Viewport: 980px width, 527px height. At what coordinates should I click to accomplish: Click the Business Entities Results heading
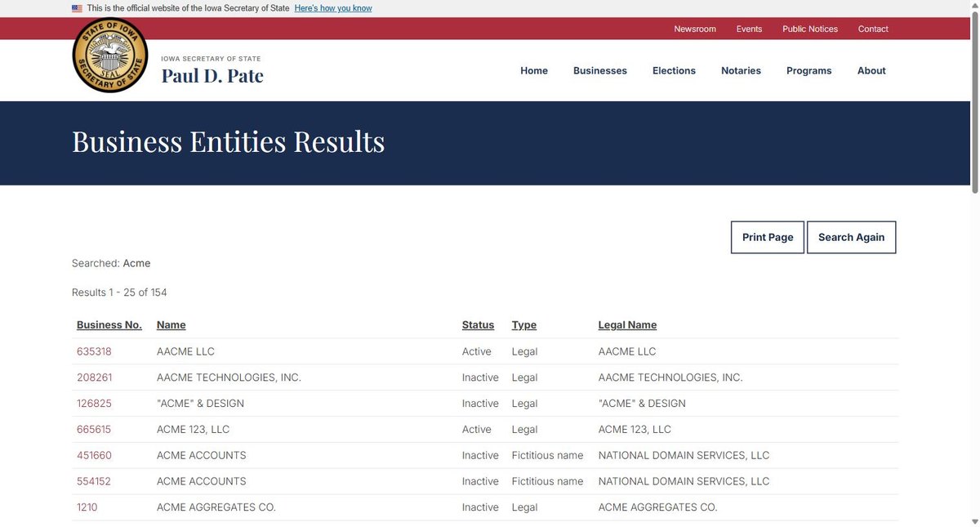pos(229,142)
